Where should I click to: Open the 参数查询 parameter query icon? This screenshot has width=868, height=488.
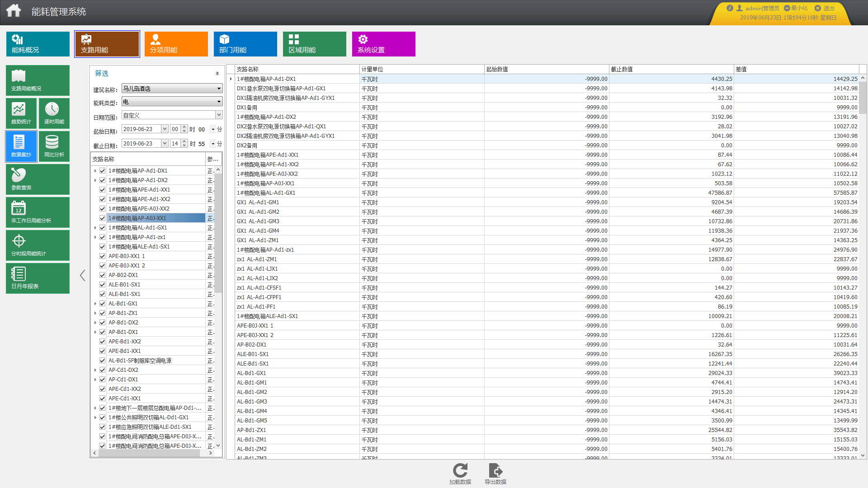(x=38, y=179)
